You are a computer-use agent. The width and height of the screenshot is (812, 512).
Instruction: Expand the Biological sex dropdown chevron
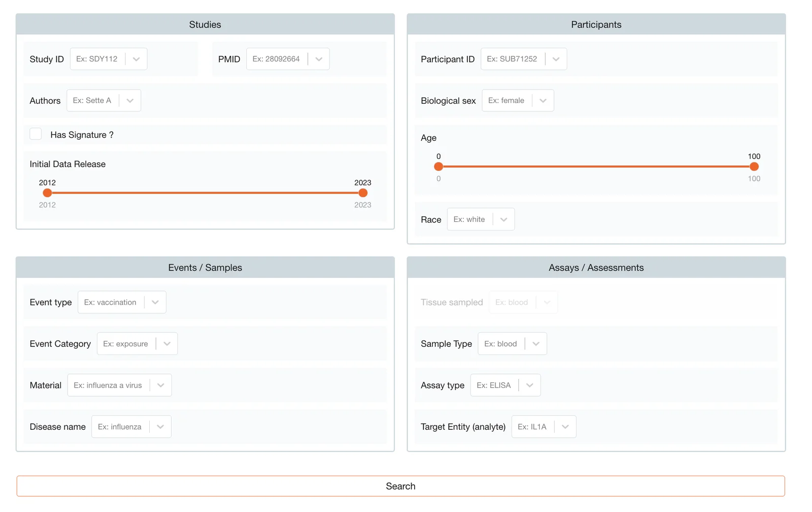[x=543, y=101]
